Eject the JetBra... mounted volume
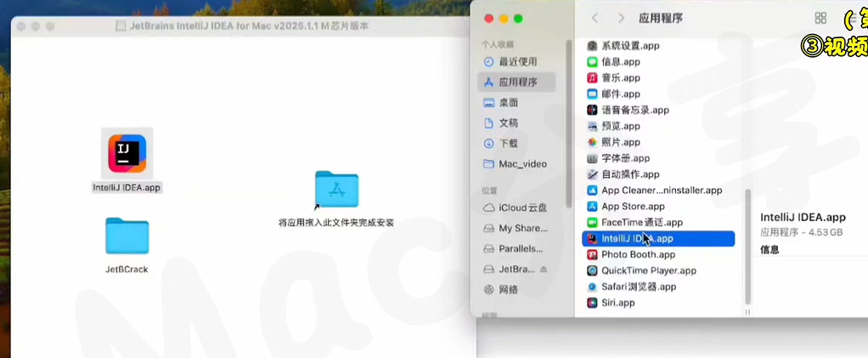The width and height of the screenshot is (868, 358). click(543, 270)
